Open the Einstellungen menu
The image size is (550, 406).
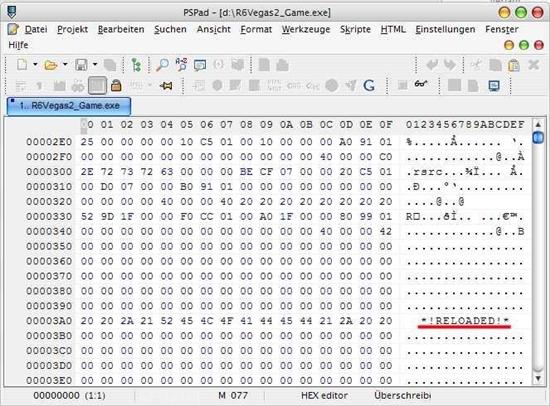(x=445, y=29)
